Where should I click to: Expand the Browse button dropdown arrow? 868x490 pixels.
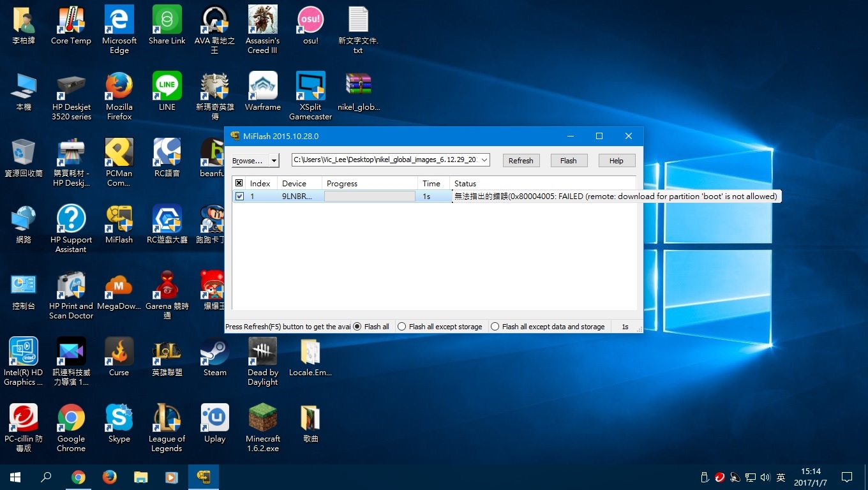coord(274,161)
